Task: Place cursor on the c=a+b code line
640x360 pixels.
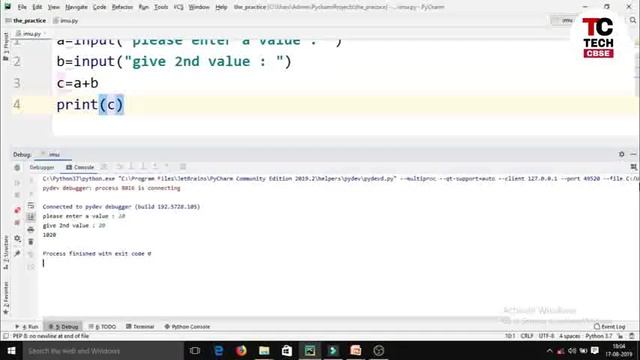Action: point(78,83)
